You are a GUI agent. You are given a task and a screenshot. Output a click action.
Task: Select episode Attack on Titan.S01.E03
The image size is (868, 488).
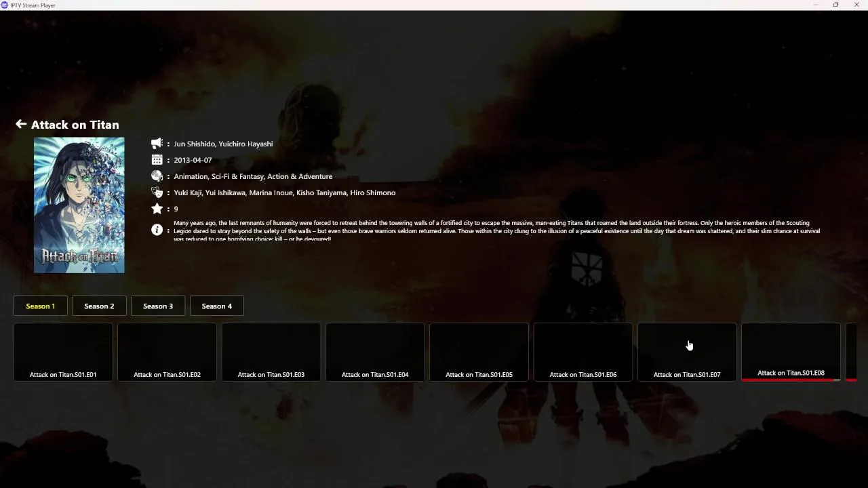271,352
